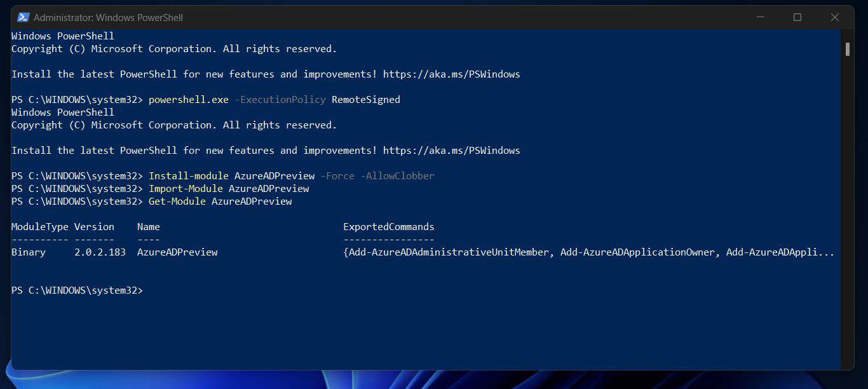Select the Get-Module AzureADPreview command text
The height and width of the screenshot is (389, 868).
[220, 201]
